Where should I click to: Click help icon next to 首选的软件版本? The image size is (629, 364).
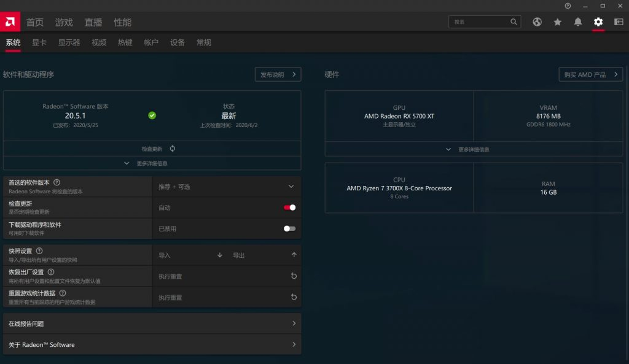pos(57,182)
